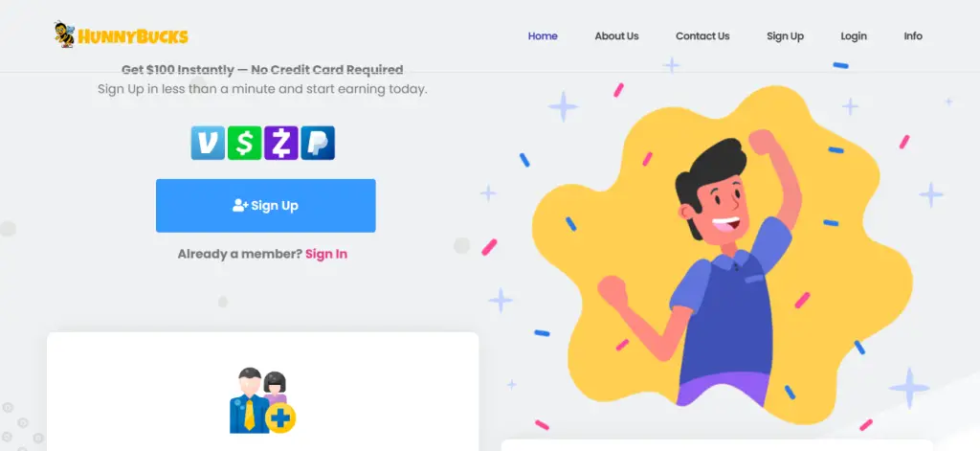Select the Zelle purple icon
Screen dimensions: 980x451
[x=281, y=143]
